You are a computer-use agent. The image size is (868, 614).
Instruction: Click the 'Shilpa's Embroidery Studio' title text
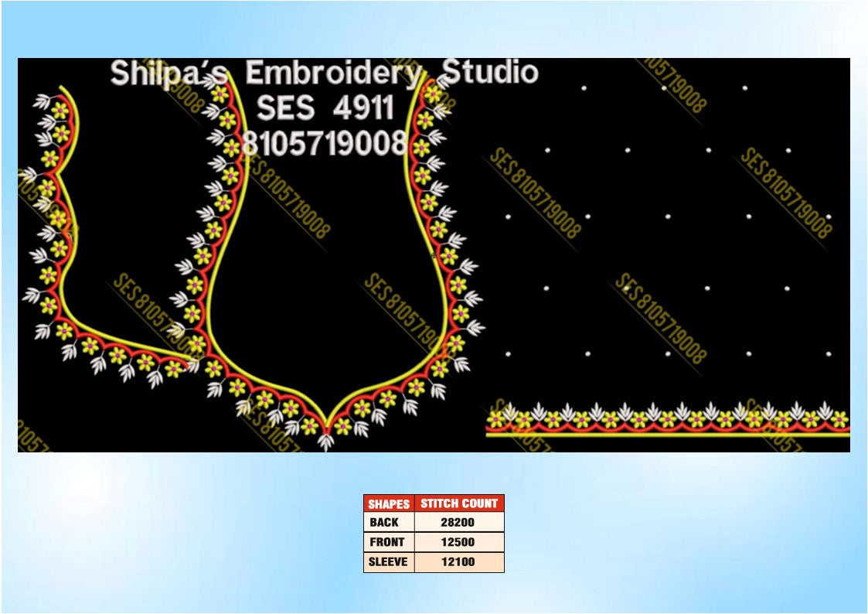[324, 73]
